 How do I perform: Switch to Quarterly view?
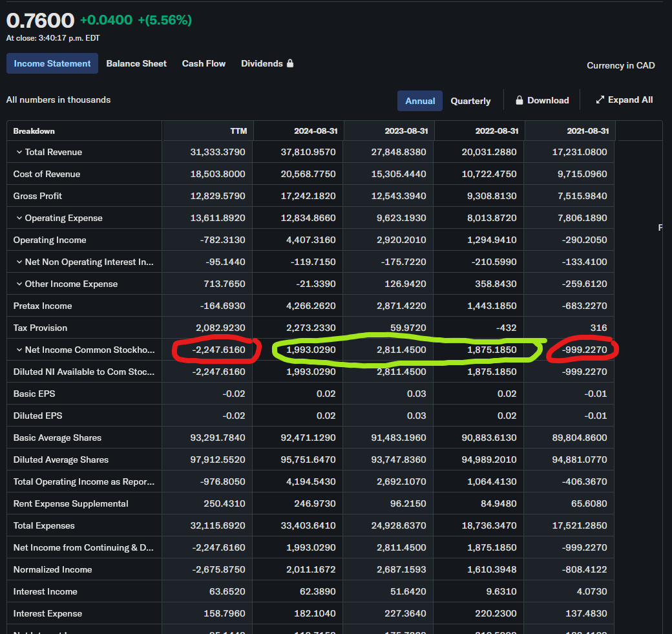point(470,101)
